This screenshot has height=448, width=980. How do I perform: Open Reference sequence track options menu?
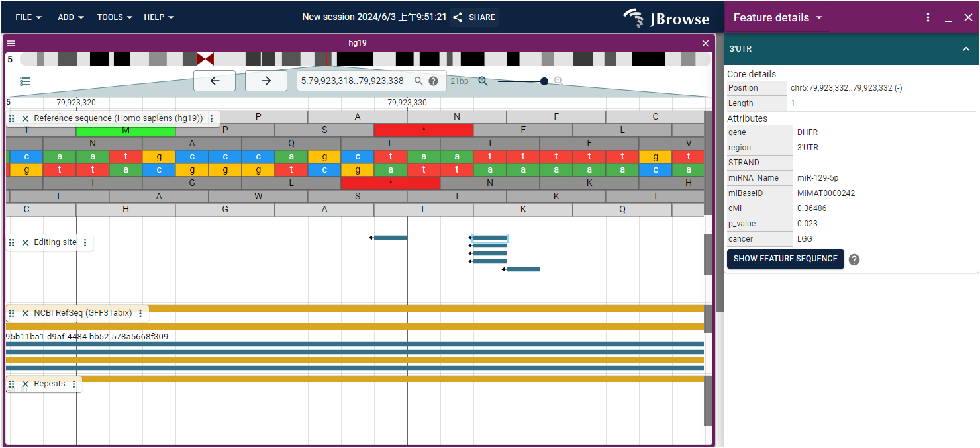pyautogui.click(x=212, y=119)
